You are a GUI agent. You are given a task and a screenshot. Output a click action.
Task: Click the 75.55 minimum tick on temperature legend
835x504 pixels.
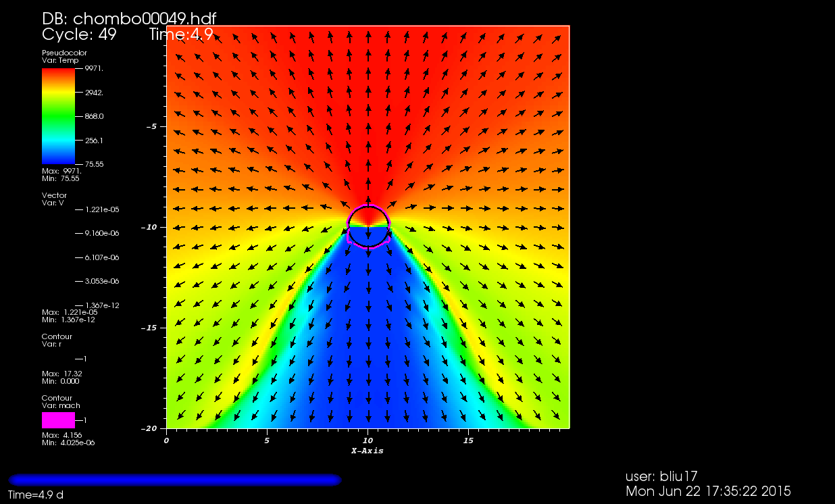pos(95,164)
